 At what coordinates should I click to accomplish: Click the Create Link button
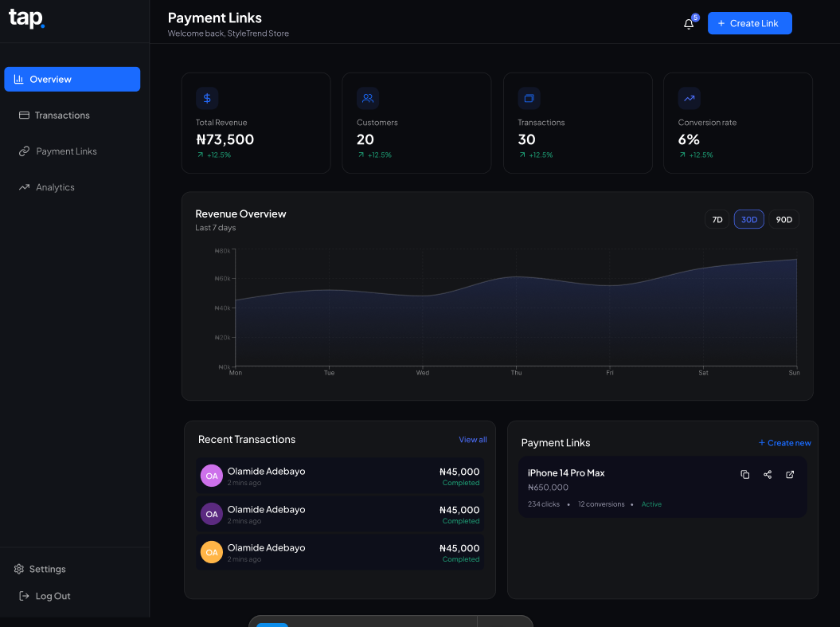point(749,23)
